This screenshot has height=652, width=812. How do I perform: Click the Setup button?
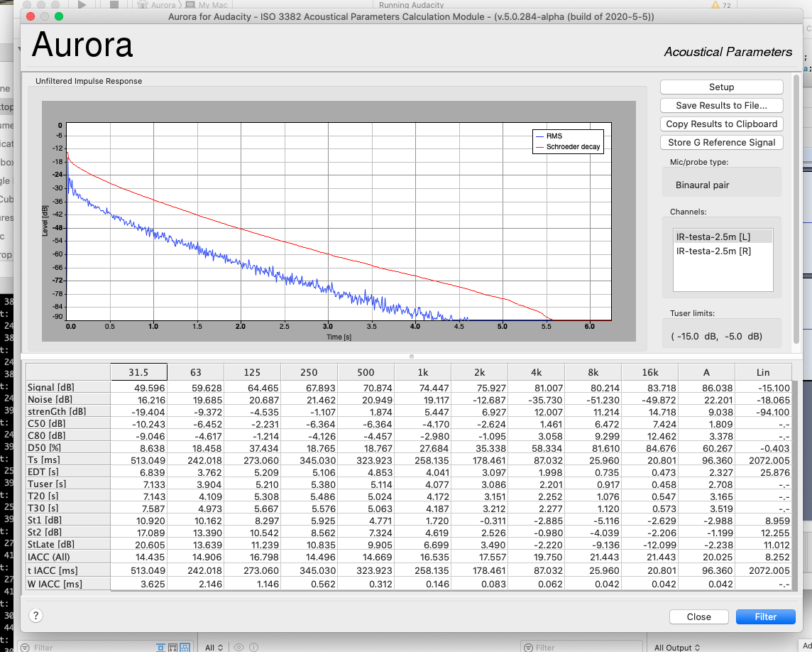pos(721,87)
